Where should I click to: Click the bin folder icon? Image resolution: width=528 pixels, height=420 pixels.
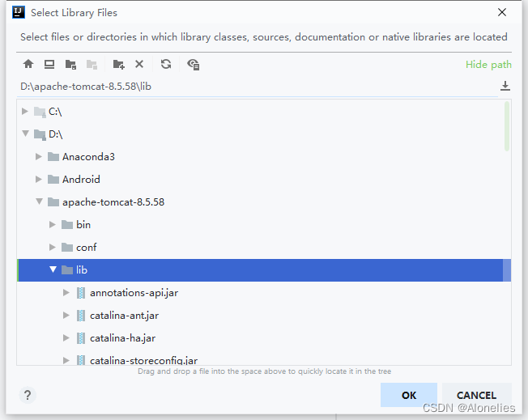tap(67, 224)
